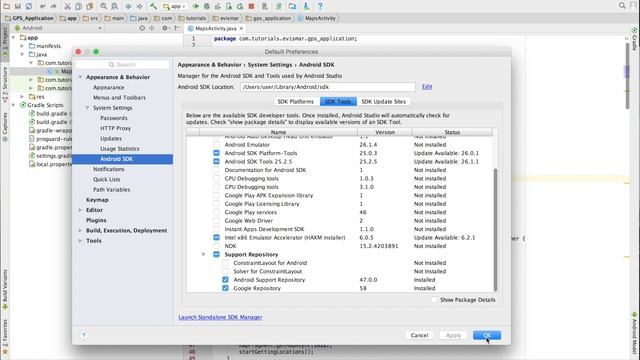Screen dimensions: 640x360
Task: Select Keymap in preferences sidebar
Action: [x=97, y=200]
